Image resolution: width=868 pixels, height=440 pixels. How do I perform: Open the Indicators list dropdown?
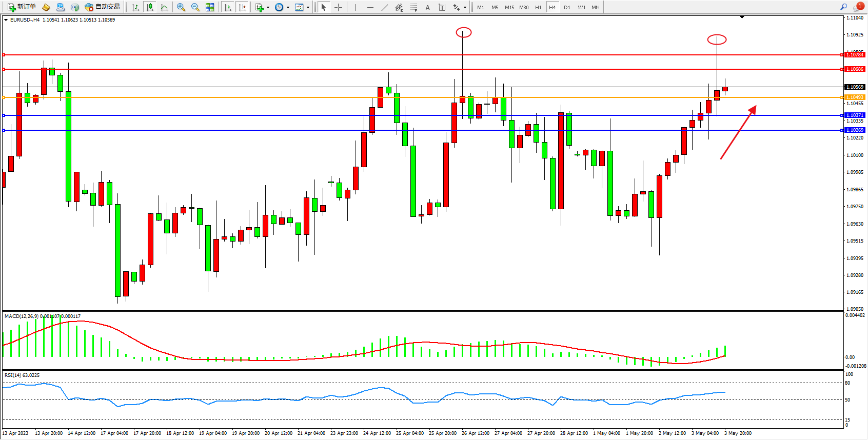click(x=268, y=8)
